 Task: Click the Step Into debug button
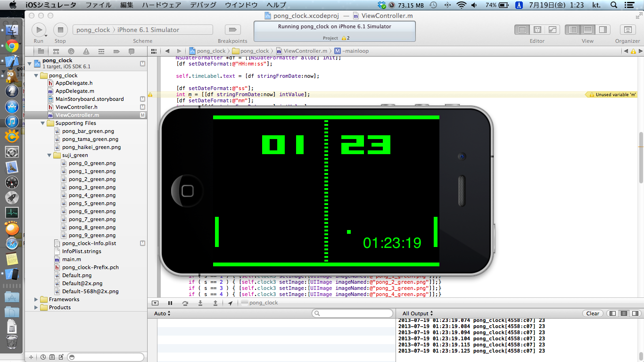point(200,303)
